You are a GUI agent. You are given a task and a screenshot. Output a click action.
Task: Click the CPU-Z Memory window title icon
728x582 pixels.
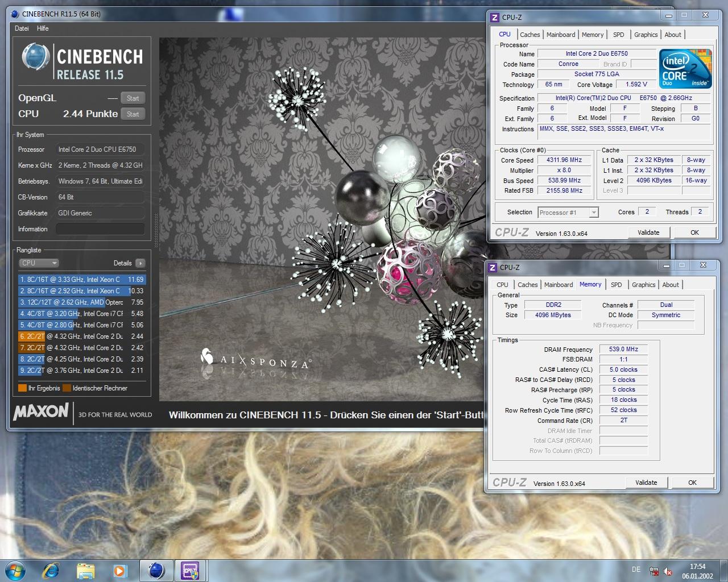point(492,267)
